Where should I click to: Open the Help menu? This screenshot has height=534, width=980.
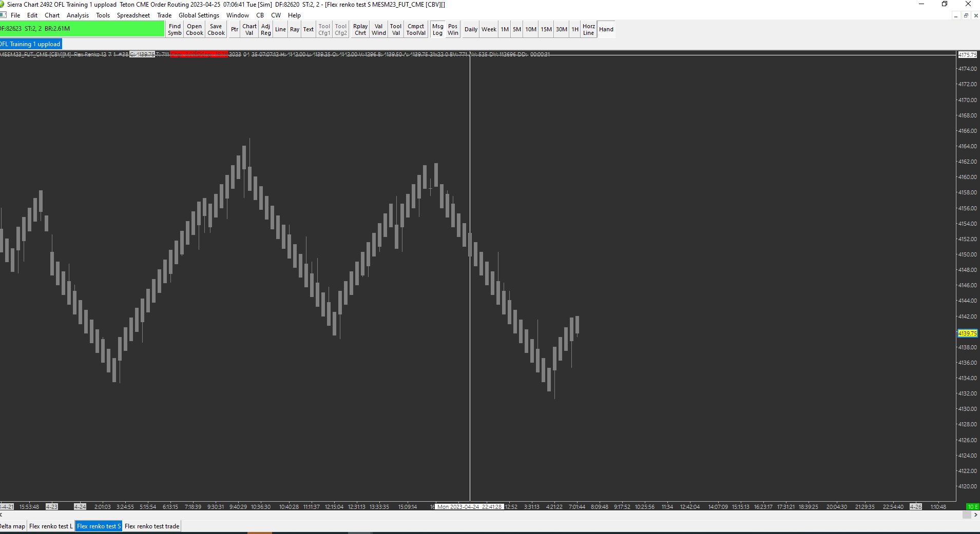(x=294, y=15)
